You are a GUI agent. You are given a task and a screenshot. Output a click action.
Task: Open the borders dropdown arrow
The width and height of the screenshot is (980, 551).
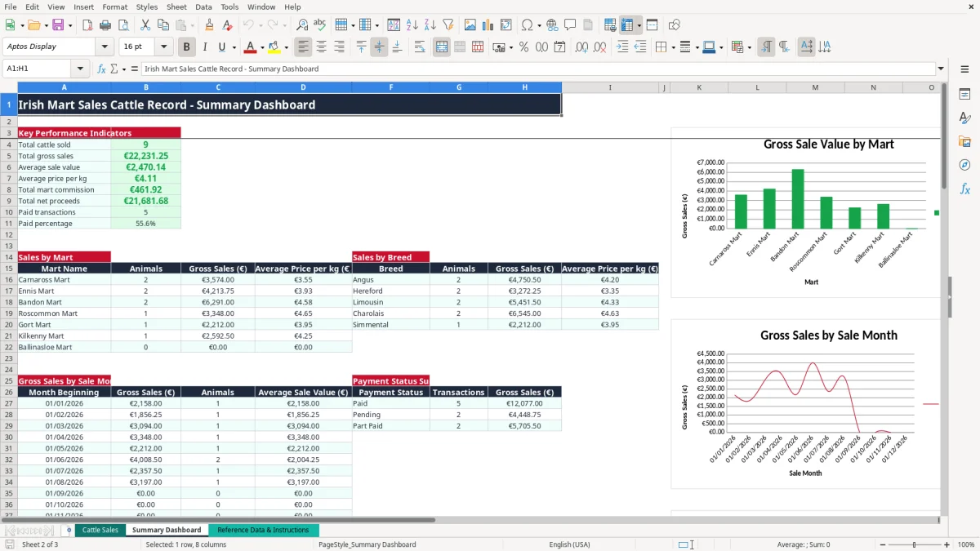click(x=673, y=47)
